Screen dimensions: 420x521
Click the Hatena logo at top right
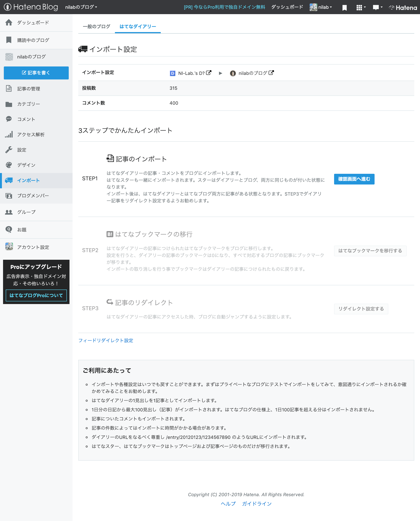coord(403,7)
